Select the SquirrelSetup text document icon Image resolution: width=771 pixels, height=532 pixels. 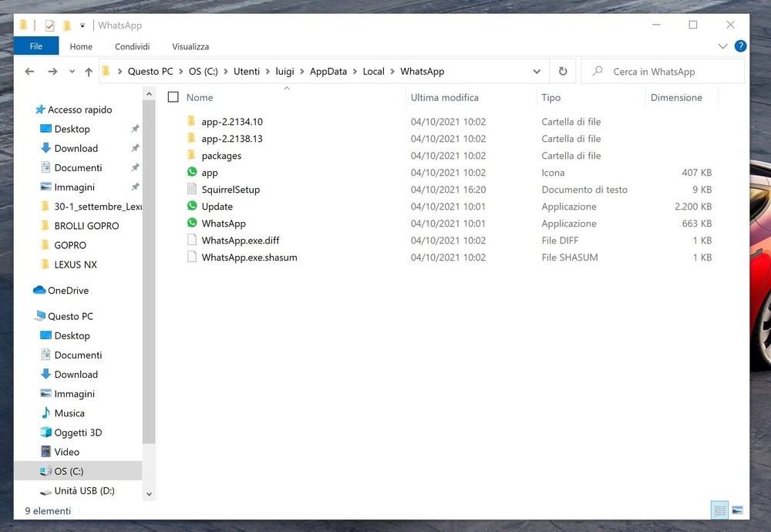pyautogui.click(x=192, y=189)
